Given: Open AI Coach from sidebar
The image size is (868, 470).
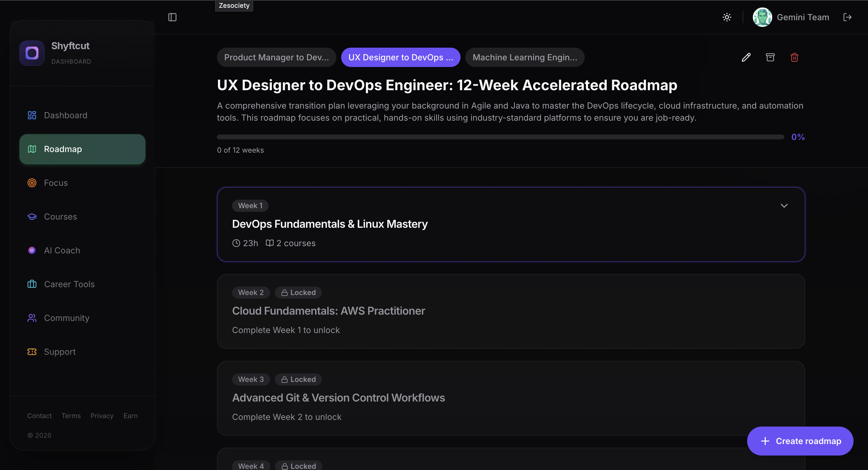Looking at the screenshot, I should click(x=62, y=250).
